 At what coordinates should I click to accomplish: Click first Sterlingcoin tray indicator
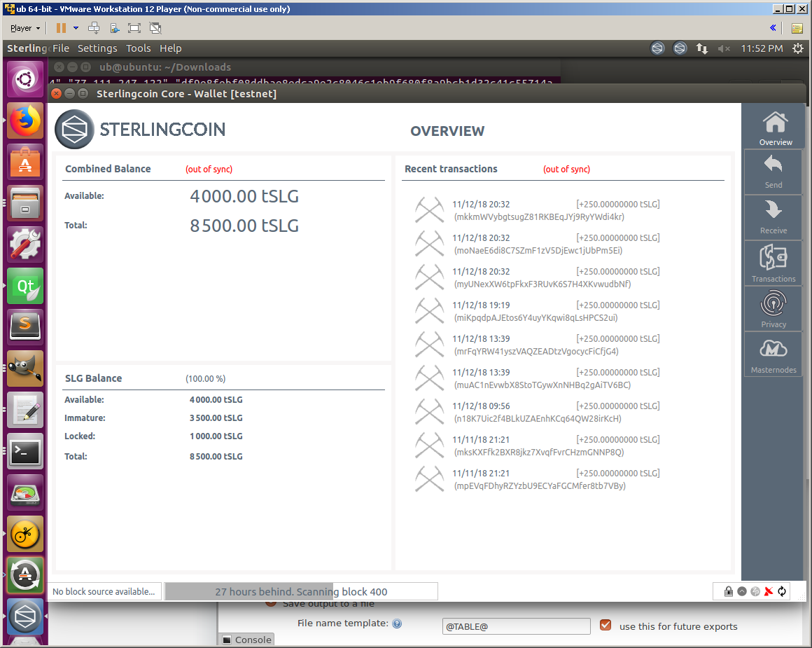coord(657,48)
